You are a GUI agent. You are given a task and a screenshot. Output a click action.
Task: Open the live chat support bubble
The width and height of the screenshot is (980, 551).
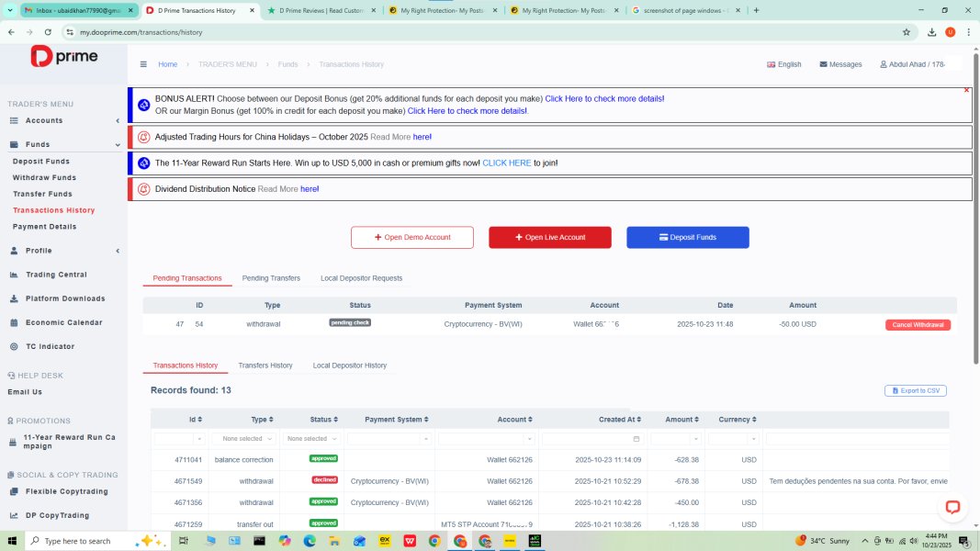[952, 507]
